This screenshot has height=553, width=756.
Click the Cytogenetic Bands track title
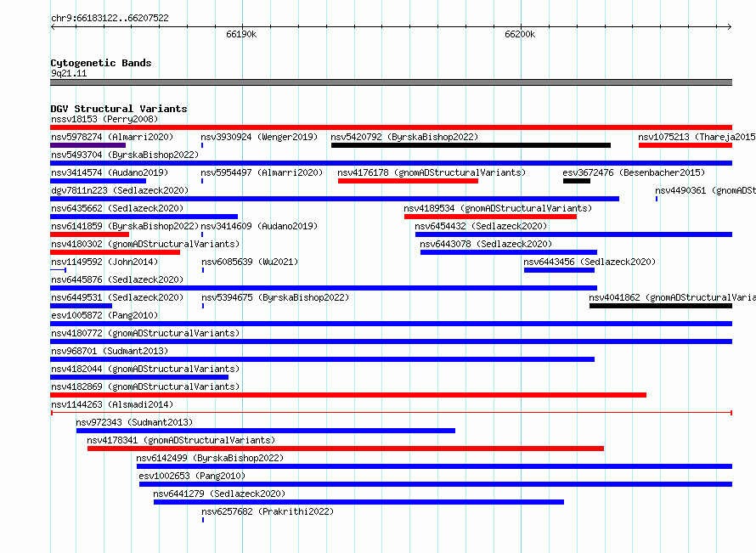tap(101, 63)
